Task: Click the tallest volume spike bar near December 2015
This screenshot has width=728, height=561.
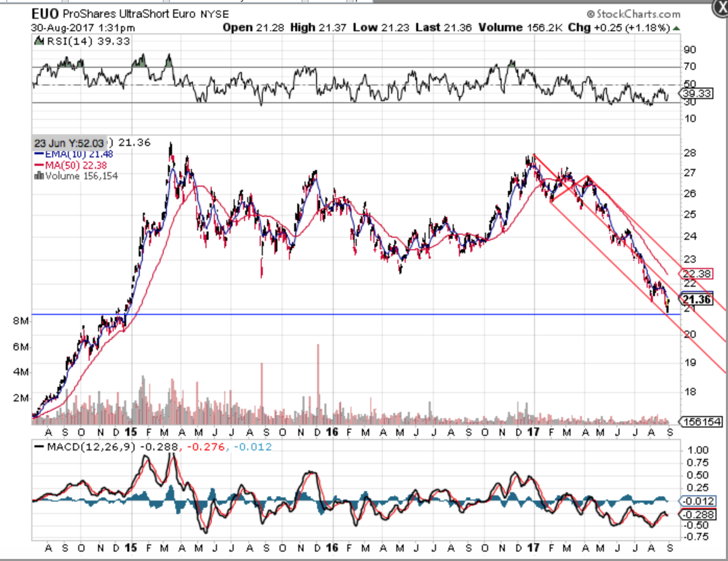Action: pyautogui.click(x=318, y=383)
